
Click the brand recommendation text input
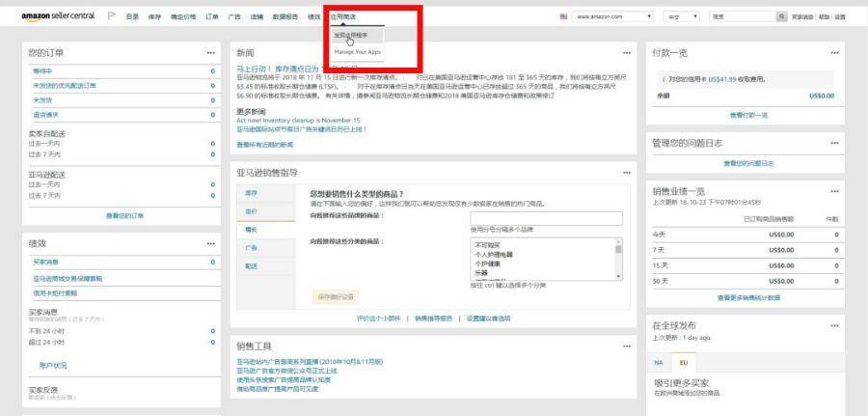coord(546,218)
